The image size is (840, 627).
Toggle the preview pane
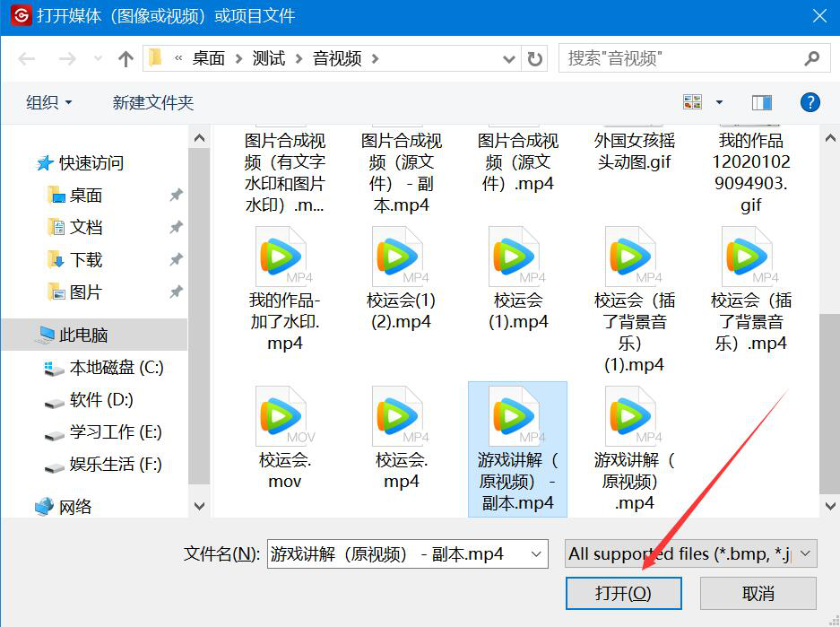tap(761, 102)
